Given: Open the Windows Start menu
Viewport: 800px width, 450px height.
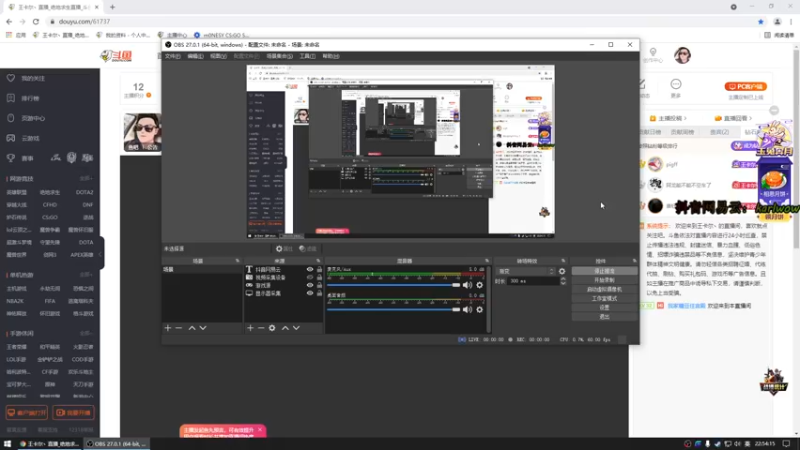Looking at the screenshot, I should (8, 444).
